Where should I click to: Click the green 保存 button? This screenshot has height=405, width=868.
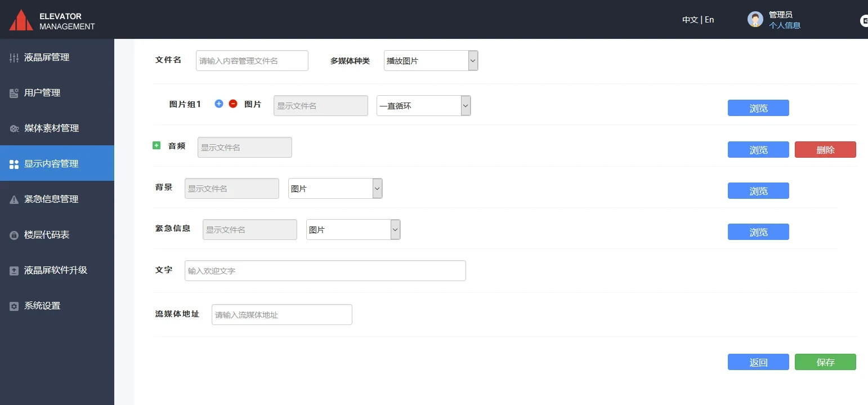pos(825,362)
